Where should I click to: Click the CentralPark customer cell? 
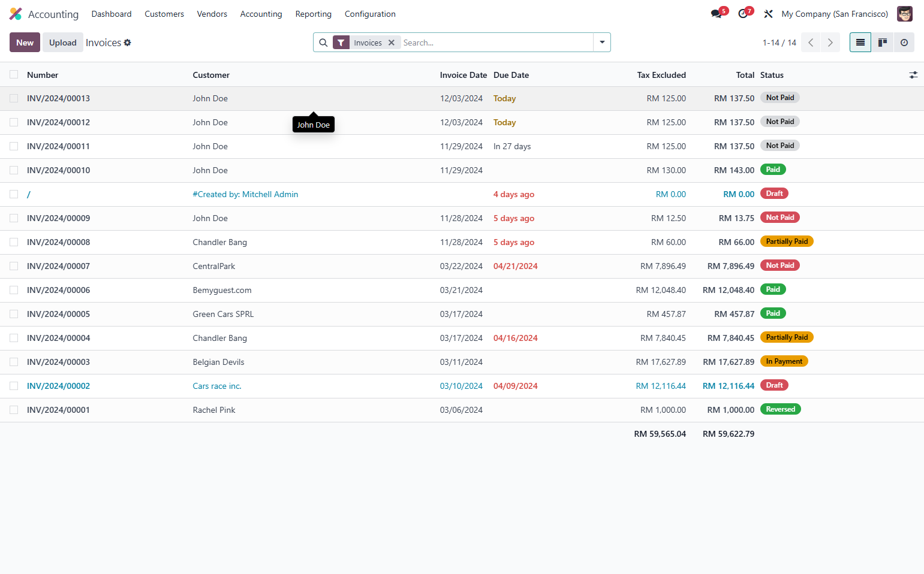pos(214,266)
